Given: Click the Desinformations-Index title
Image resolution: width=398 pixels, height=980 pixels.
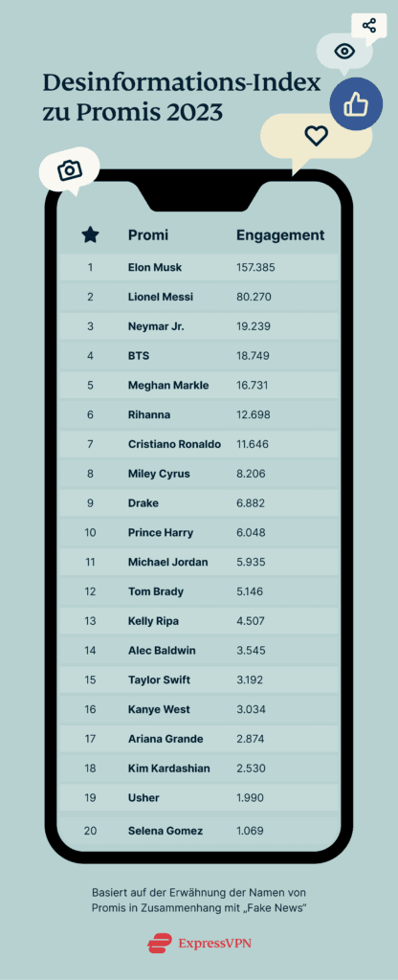Looking at the screenshot, I should pyautogui.click(x=182, y=99).
